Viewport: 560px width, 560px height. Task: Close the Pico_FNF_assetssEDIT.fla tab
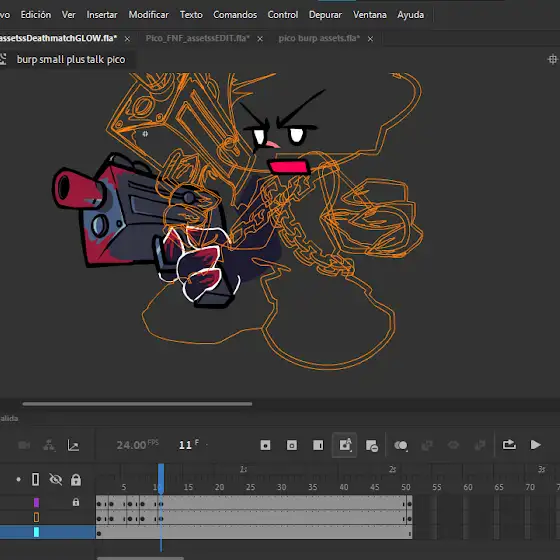pos(260,39)
